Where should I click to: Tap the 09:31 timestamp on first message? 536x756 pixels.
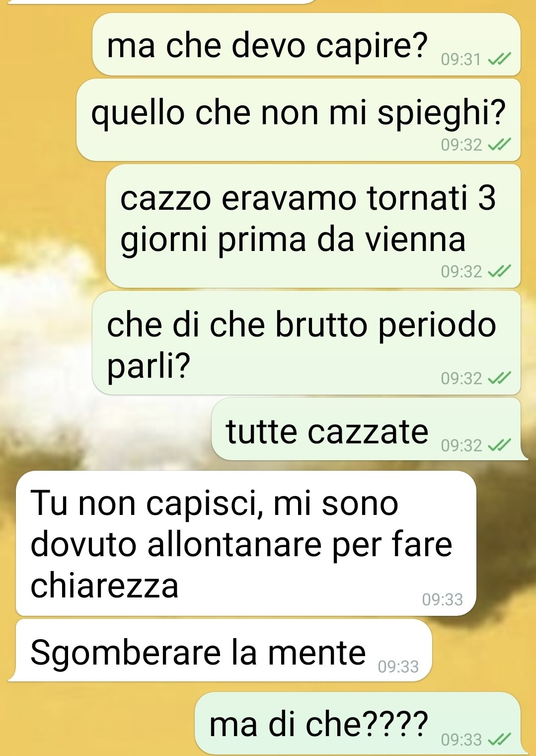[461, 60]
